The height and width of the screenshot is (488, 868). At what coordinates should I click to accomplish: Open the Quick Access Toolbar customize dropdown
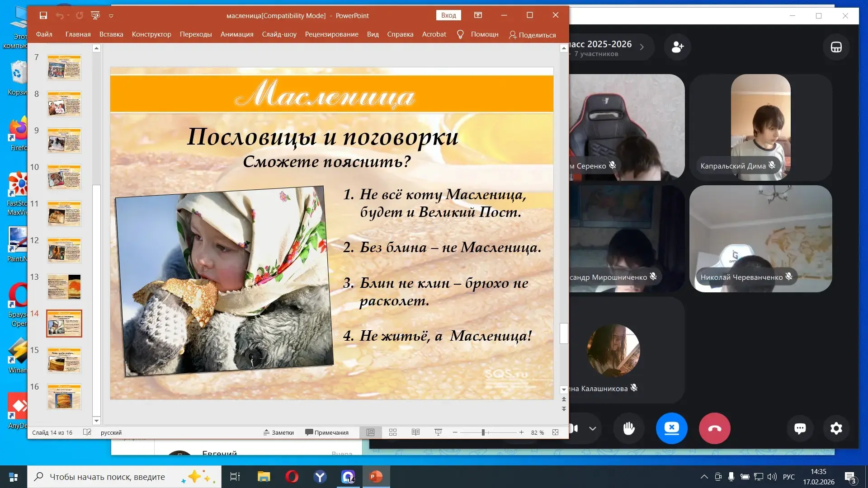point(111,16)
